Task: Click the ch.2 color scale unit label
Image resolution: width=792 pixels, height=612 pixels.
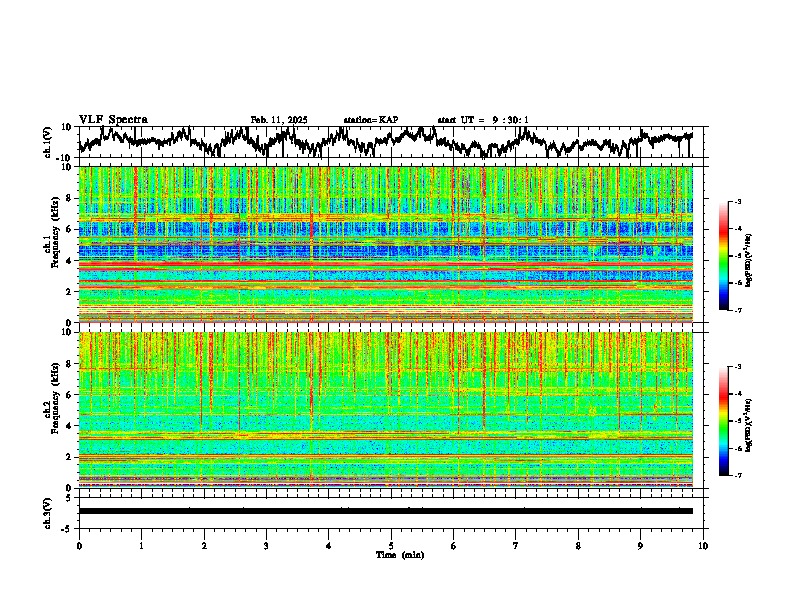Action: click(x=749, y=425)
